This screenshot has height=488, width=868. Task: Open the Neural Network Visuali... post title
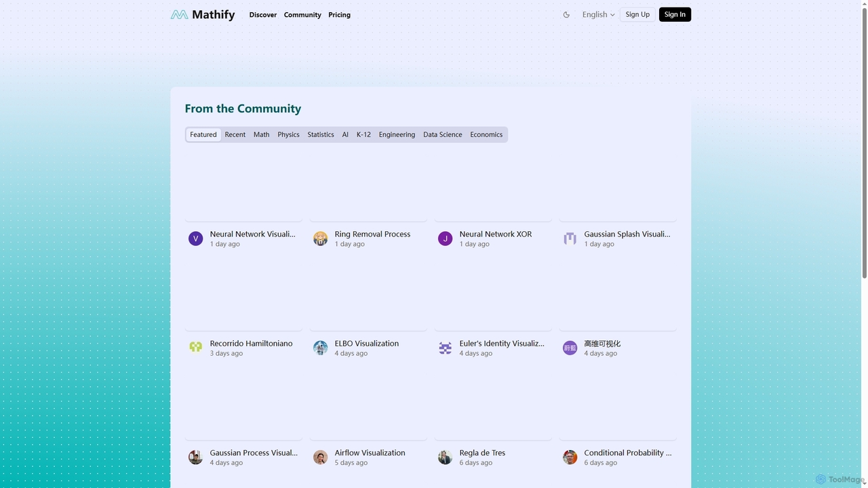[252, 234]
